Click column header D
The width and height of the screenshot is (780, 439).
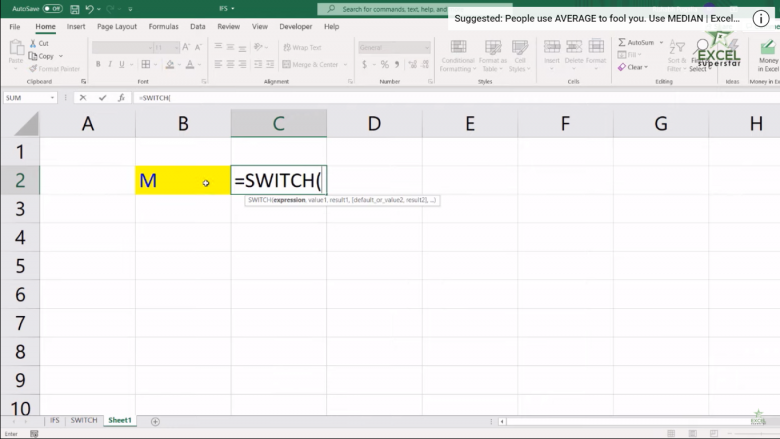(x=374, y=123)
